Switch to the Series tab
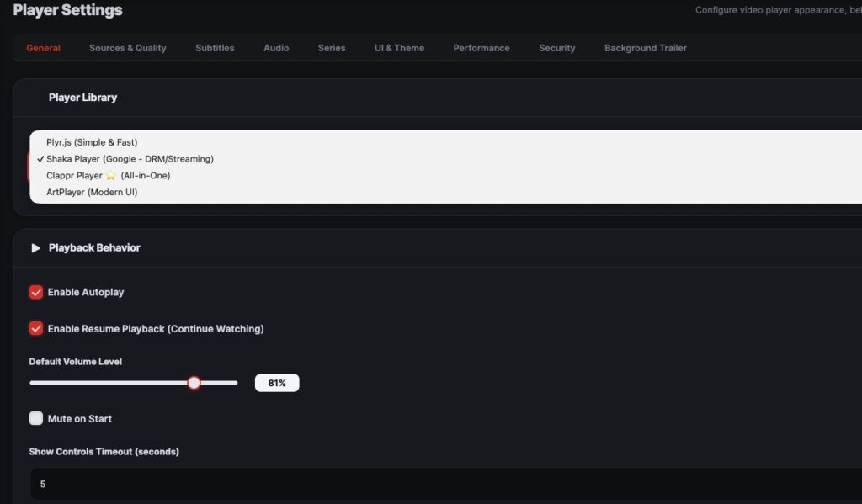This screenshot has height=504, width=862. pos(332,48)
